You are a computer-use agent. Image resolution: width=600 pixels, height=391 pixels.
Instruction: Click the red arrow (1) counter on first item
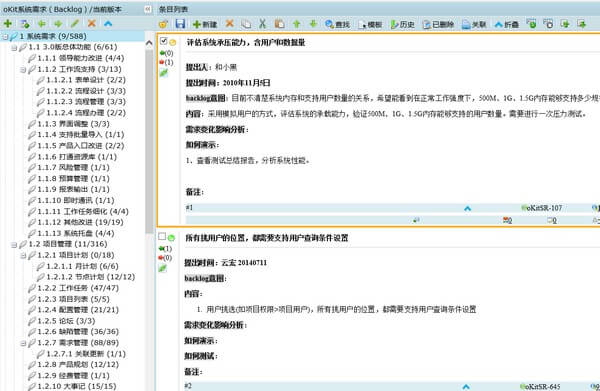(x=166, y=62)
